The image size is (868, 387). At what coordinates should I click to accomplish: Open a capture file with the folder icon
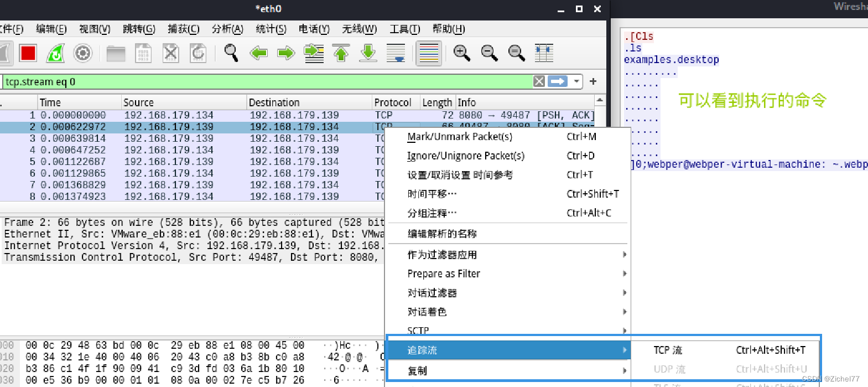(x=116, y=53)
